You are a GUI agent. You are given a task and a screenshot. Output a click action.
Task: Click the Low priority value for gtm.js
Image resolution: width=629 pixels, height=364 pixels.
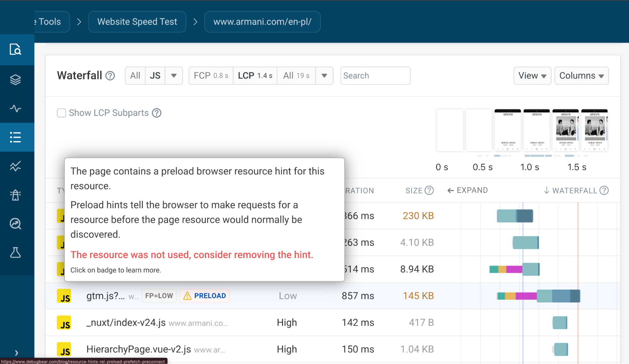[288, 296]
